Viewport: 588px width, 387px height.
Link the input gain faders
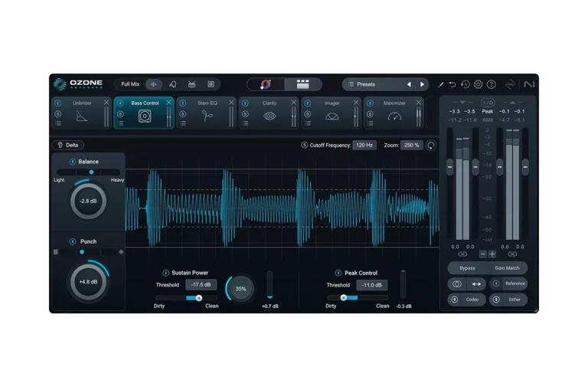462,254
